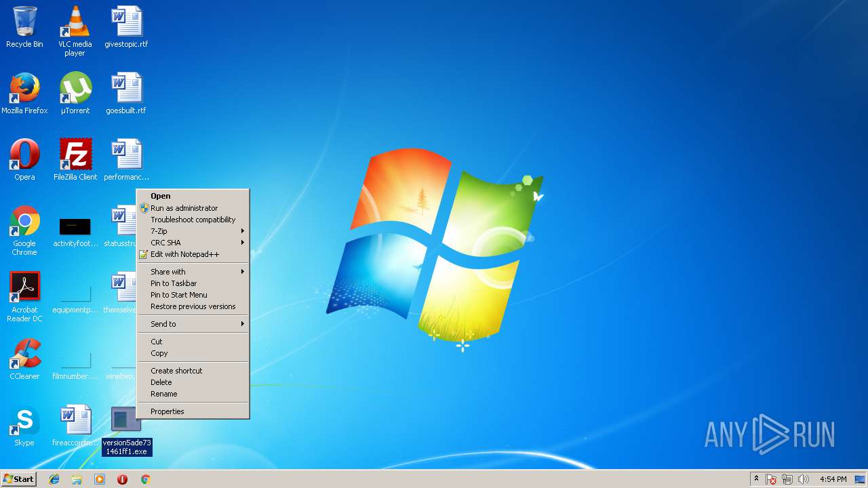Open the Action Center flag icon
The height and width of the screenshot is (488, 868).
pos(771,479)
